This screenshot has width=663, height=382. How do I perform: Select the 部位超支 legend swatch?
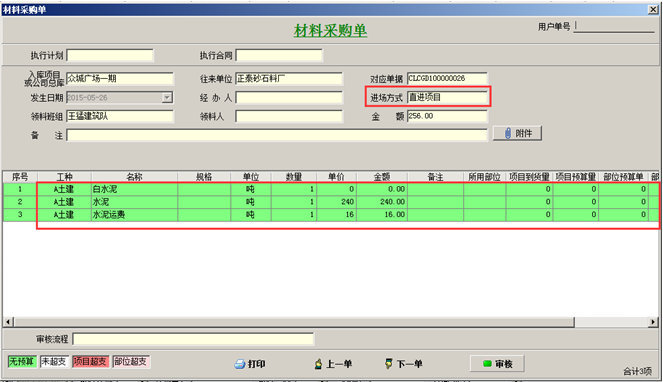[130, 362]
